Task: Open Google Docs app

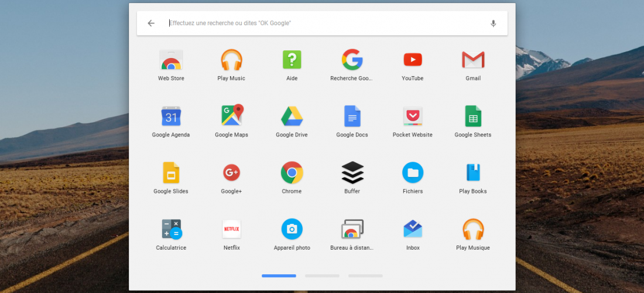Action: click(352, 116)
